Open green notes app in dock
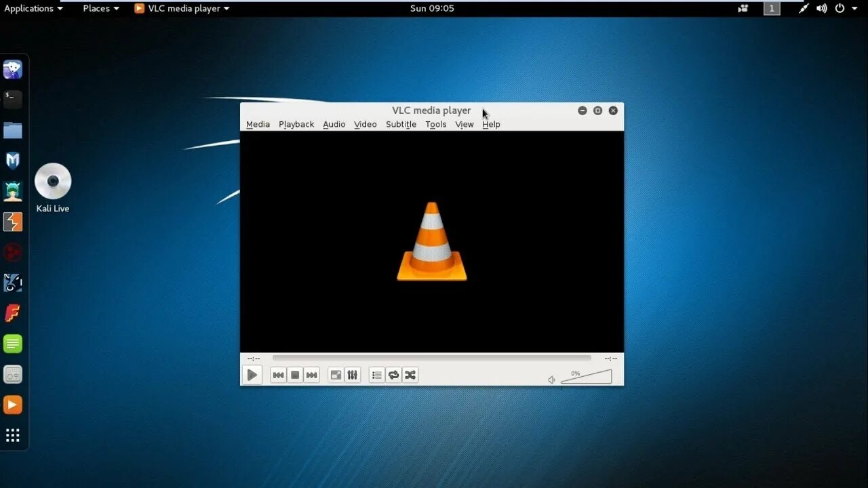 point(13,344)
